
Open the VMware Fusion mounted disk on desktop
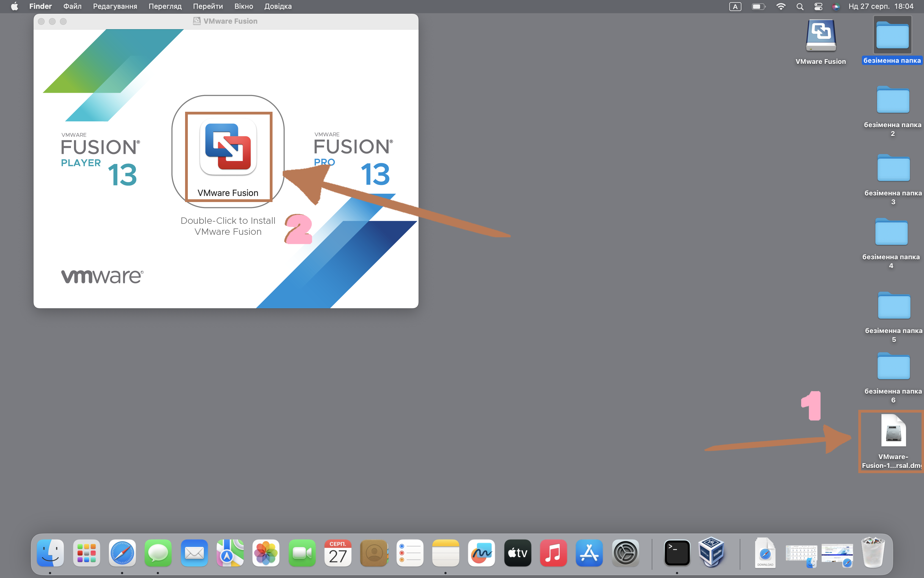[821, 36]
